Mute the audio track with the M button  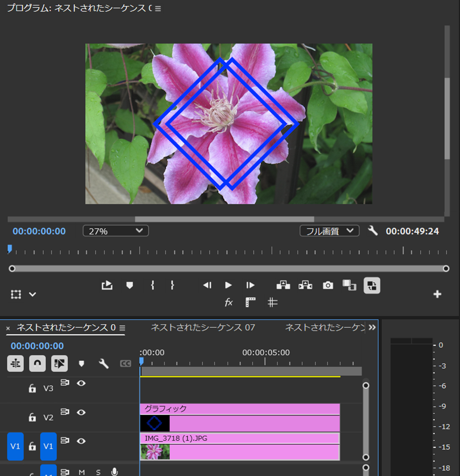pos(81,472)
